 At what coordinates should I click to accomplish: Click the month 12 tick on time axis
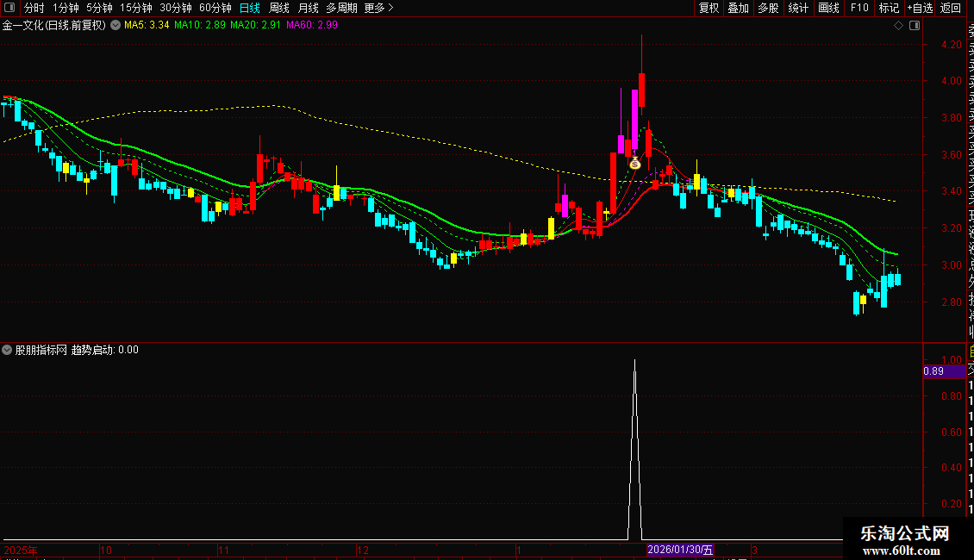pos(363,550)
